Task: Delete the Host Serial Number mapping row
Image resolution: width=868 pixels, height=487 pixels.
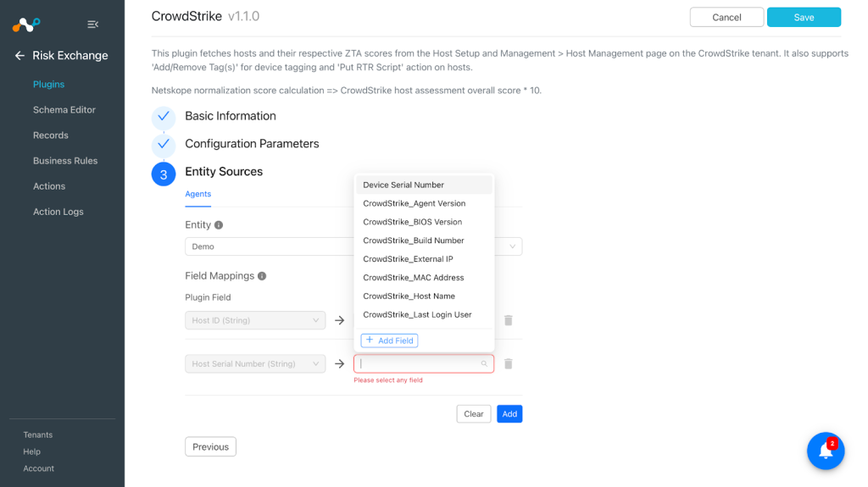Action: tap(509, 363)
